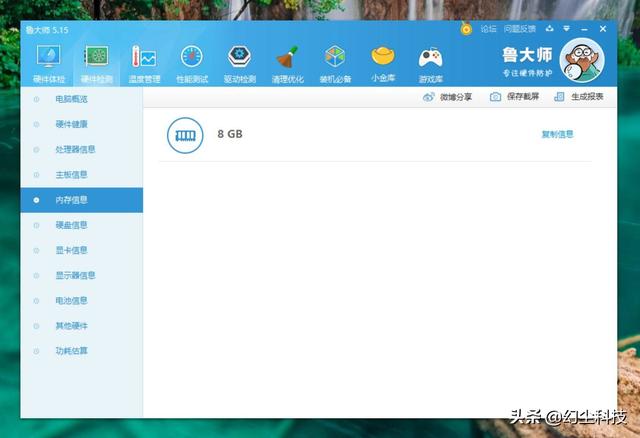Open the main menu dropdown arrow in title bar
Viewport: 640px width, 438px height.
567,29
